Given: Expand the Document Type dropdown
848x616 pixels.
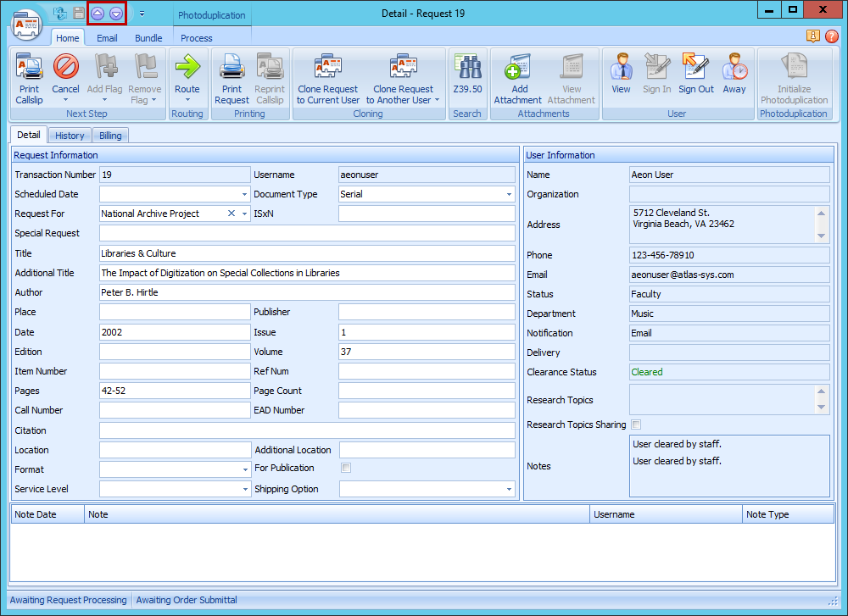Looking at the screenshot, I should tap(510, 195).
